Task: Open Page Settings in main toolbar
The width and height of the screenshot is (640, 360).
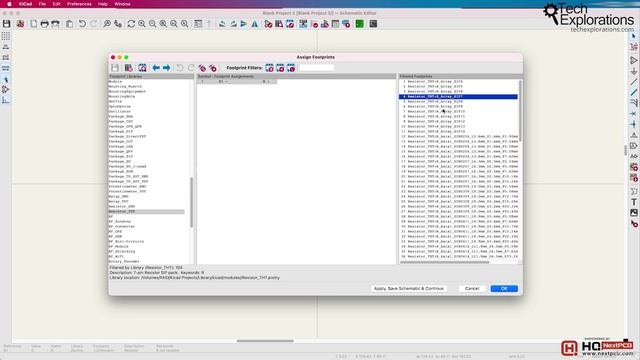Action: coord(33,24)
